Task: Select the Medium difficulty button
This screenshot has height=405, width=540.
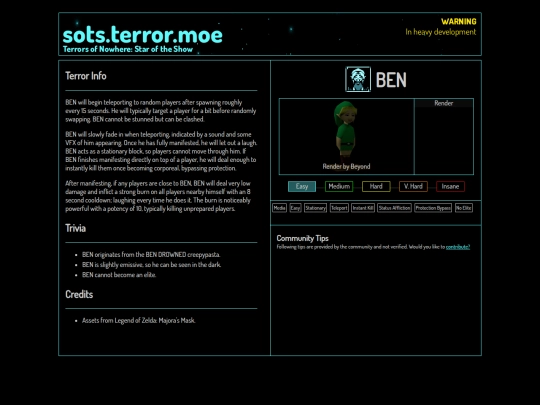Action: point(339,186)
